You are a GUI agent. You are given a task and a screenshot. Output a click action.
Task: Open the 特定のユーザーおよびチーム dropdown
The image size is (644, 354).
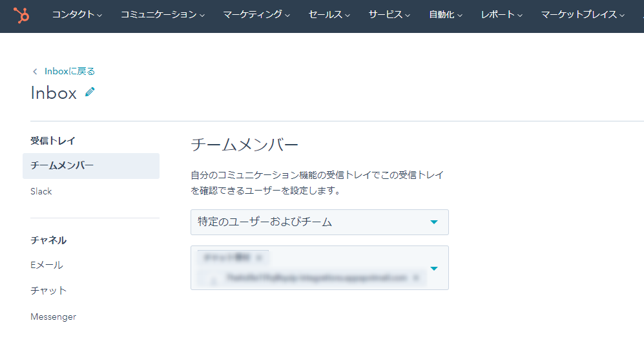pyautogui.click(x=319, y=222)
